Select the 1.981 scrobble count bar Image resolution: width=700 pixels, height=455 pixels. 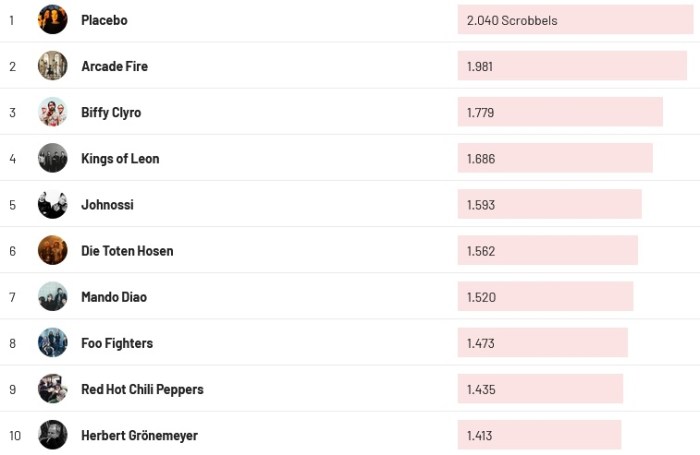tap(572, 66)
